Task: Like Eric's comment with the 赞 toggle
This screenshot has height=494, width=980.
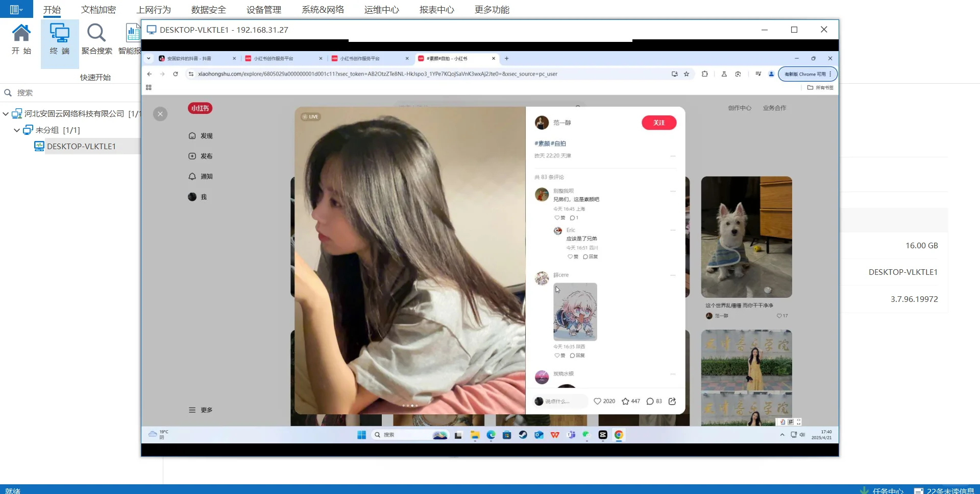Action: tap(570, 257)
